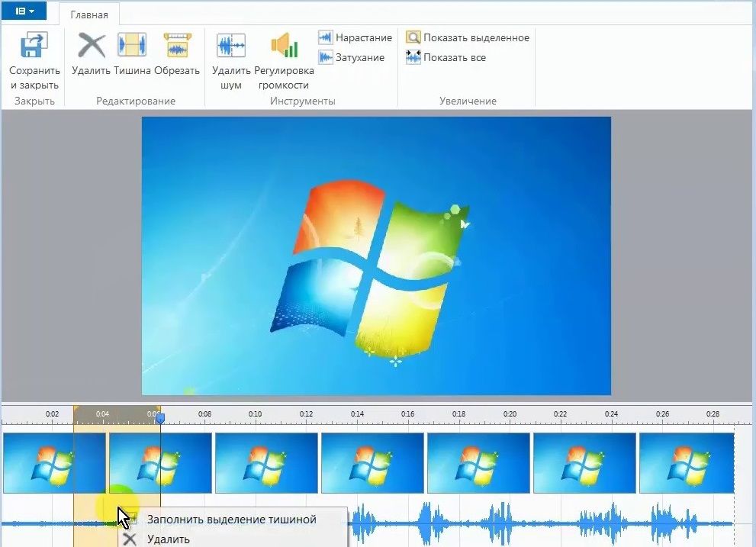Click the Crop (Обрезать) tool icon
Image resolution: width=756 pixels, height=547 pixels.
click(177, 46)
